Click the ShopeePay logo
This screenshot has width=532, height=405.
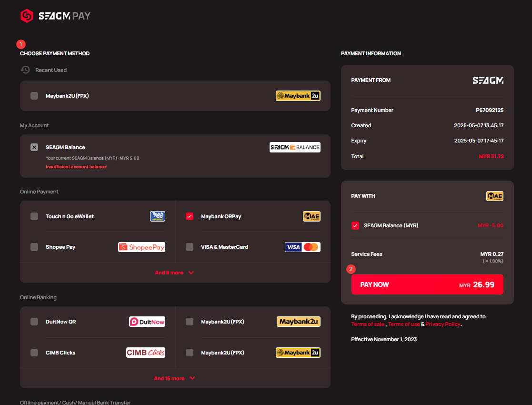141,247
